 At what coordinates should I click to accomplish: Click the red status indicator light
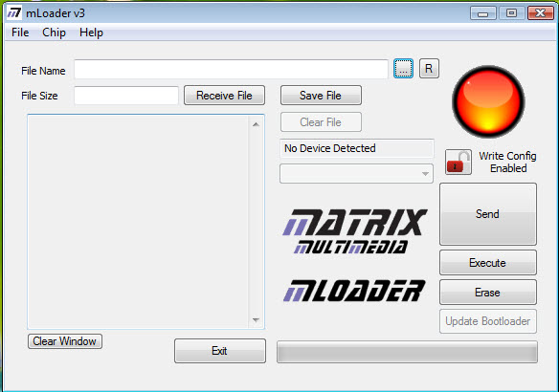click(488, 101)
